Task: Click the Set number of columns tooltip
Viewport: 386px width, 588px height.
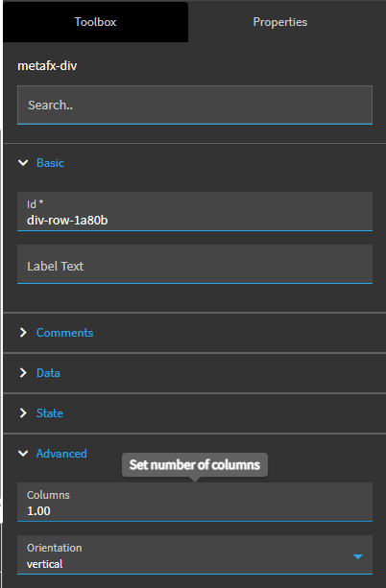Action: (195, 465)
